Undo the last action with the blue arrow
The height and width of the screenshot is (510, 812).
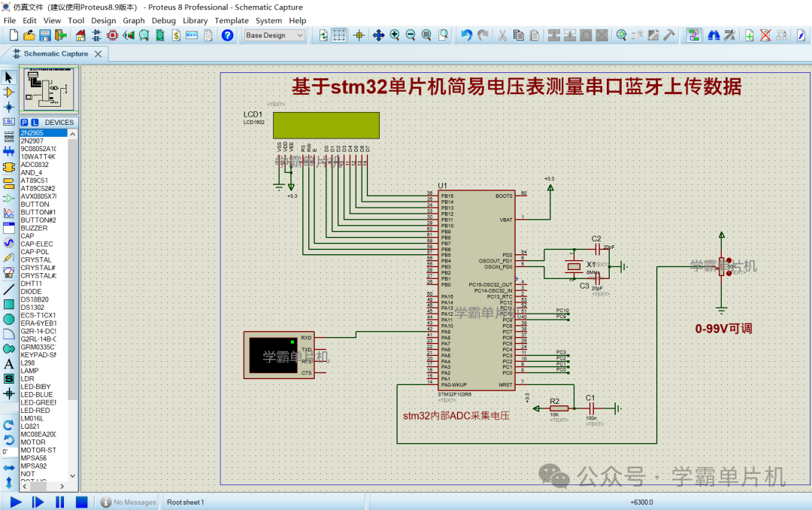pyautogui.click(x=467, y=35)
